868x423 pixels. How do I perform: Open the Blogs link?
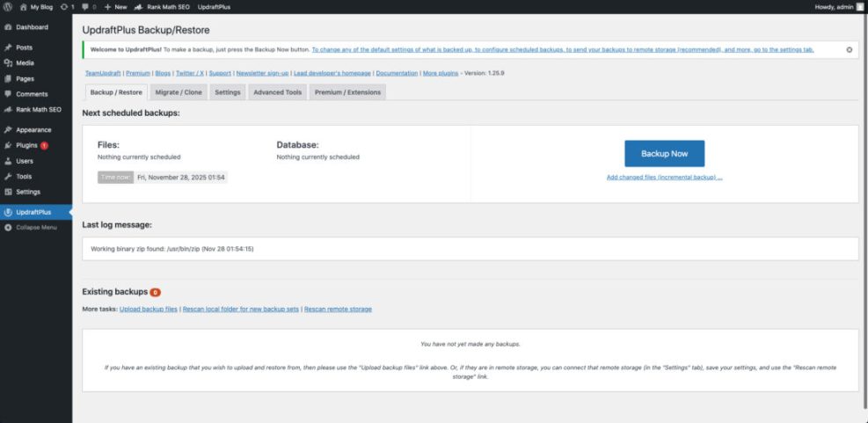point(163,73)
